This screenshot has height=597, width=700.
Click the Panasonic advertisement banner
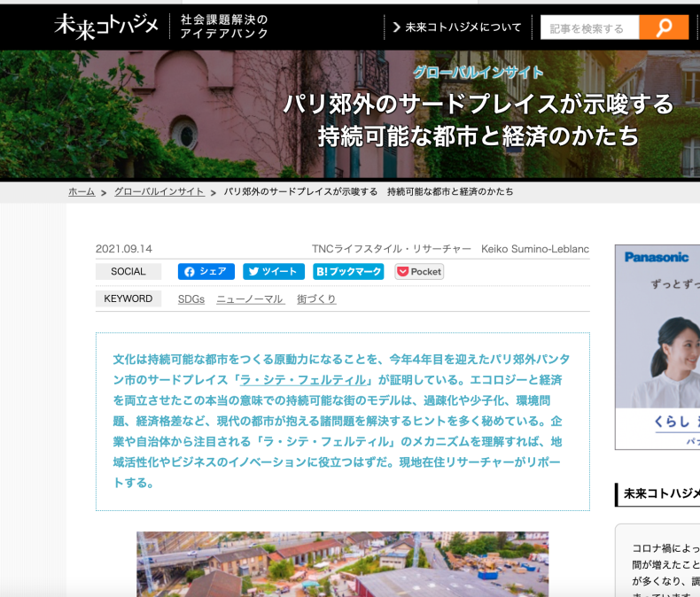[x=657, y=346]
